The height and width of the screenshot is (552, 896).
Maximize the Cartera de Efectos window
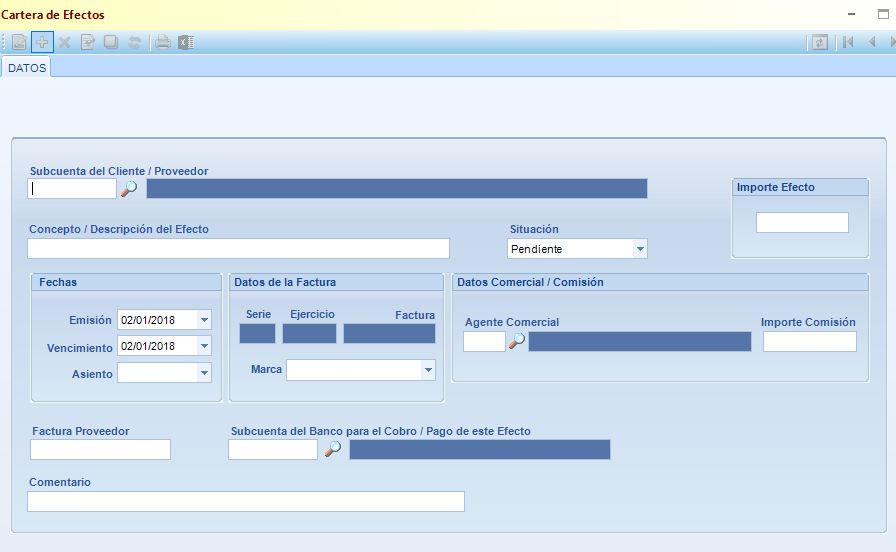pos(883,14)
